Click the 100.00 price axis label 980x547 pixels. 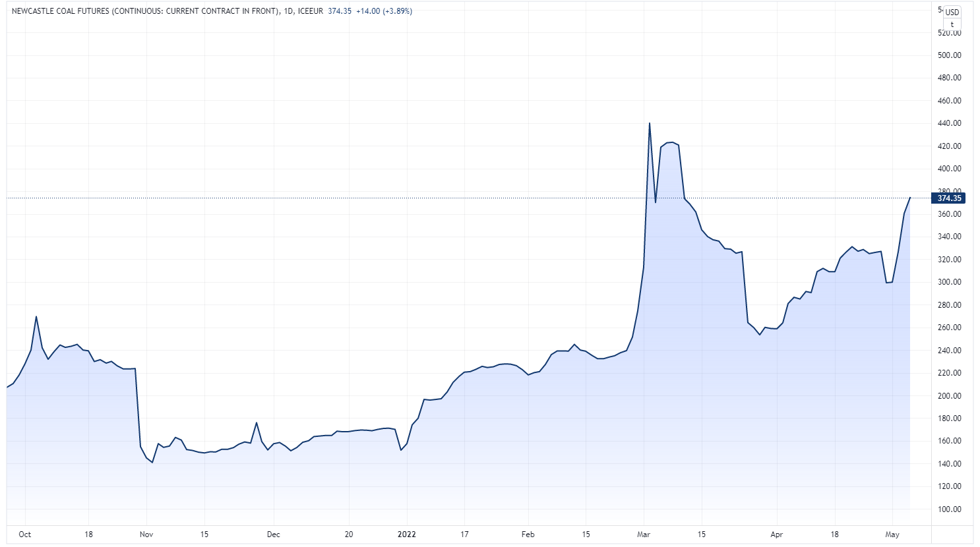[x=949, y=509]
